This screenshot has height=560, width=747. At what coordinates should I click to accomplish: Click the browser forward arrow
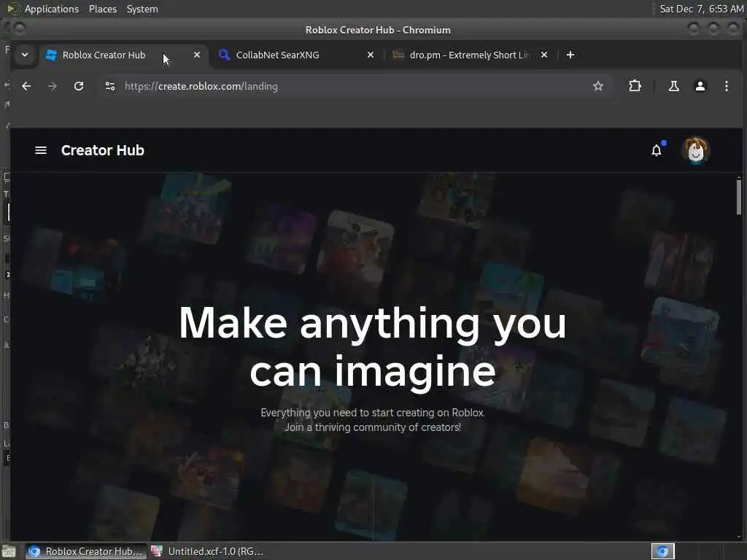pyautogui.click(x=53, y=86)
